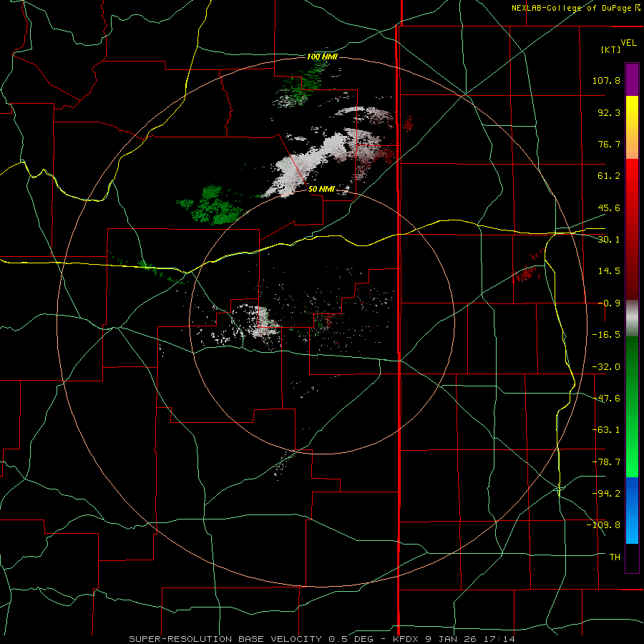This screenshot has height=644, width=644.
Task: Click the yellow-orange segment of the color bar
Action: click(632, 127)
